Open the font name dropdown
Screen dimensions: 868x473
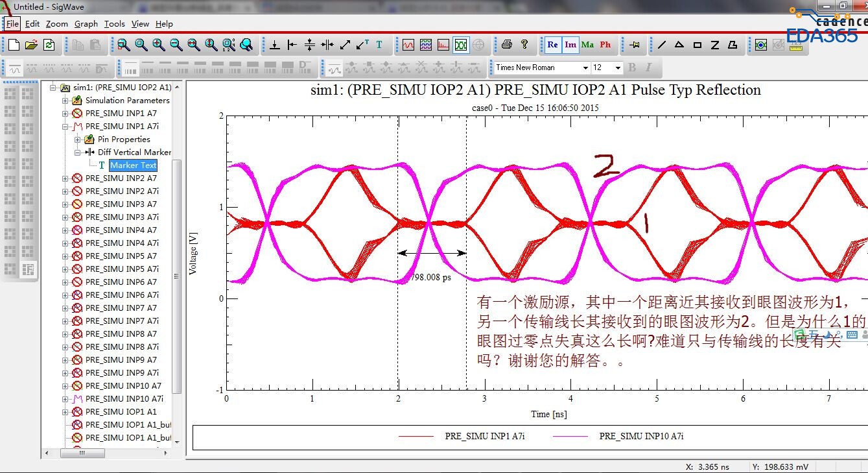[585, 67]
